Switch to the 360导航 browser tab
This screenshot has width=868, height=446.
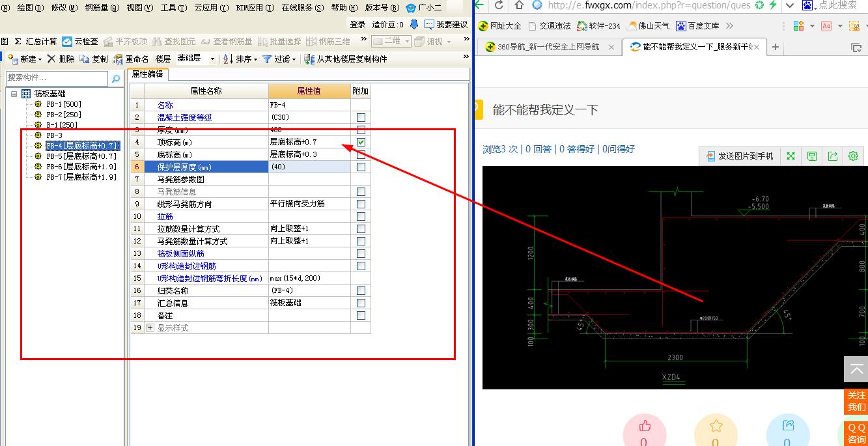click(548, 47)
